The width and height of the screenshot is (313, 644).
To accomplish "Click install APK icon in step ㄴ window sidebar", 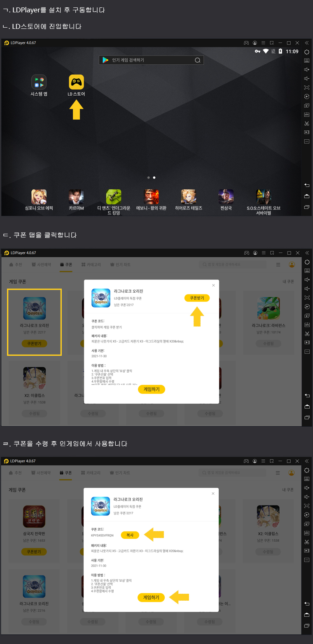I will pos(307,114).
